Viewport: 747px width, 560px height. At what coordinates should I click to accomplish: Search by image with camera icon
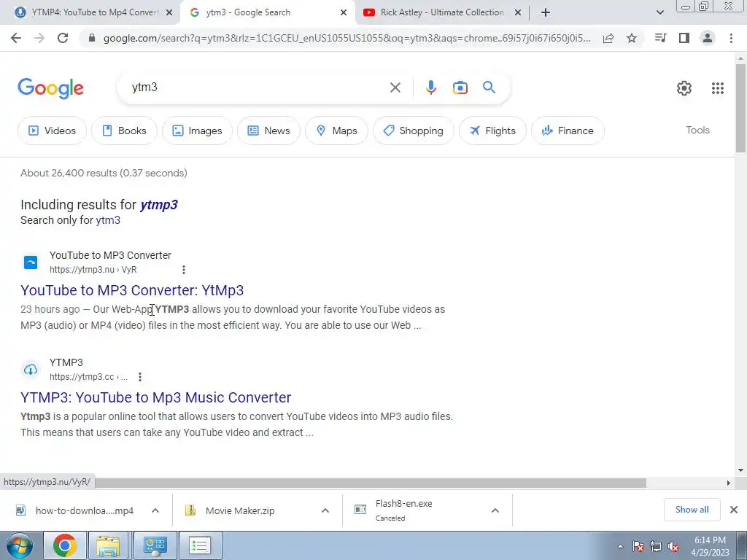(460, 87)
